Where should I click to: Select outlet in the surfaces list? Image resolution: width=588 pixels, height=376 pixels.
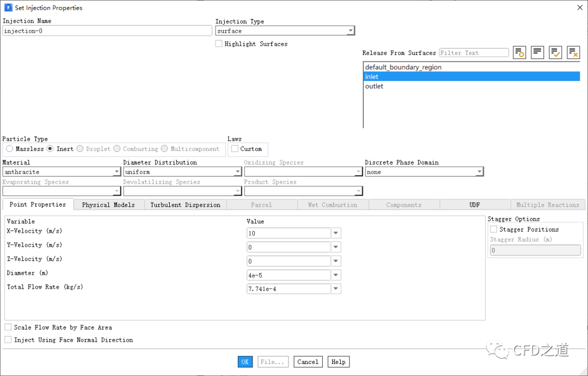374,86
